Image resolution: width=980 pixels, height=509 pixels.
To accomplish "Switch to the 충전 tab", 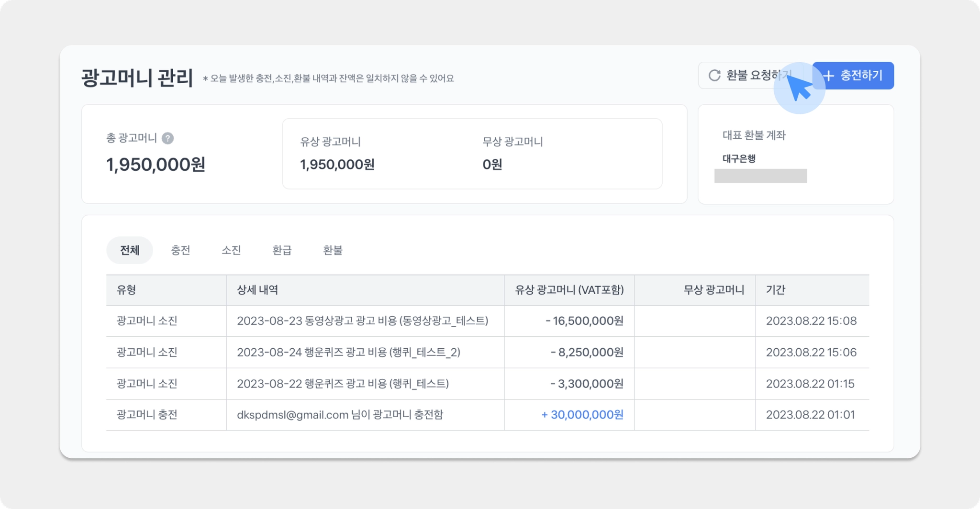I will tap(180, 250).
